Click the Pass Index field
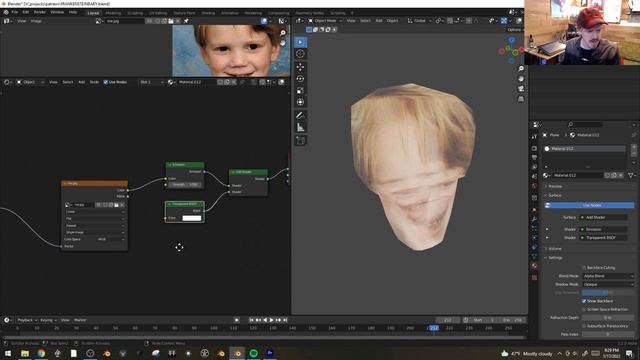Viewport: 640px width, 360px height. [608, 334]
